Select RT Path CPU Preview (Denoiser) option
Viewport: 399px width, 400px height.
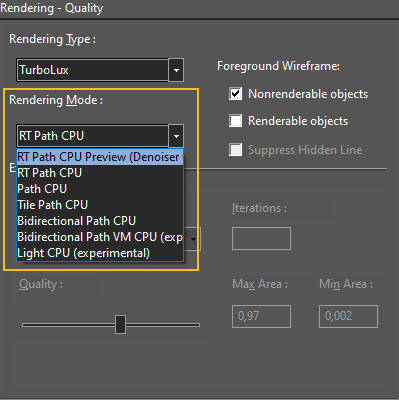[100, 157]
